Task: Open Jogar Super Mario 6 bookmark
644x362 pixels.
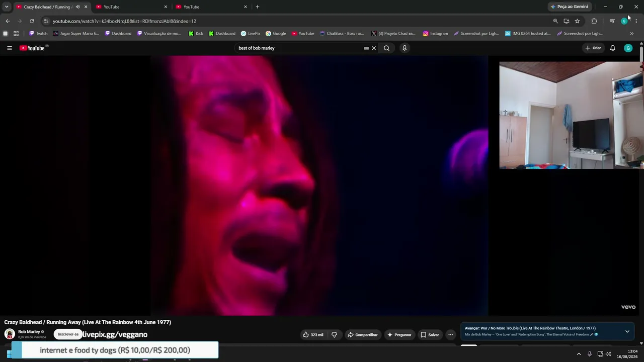Action: point(75,34)
